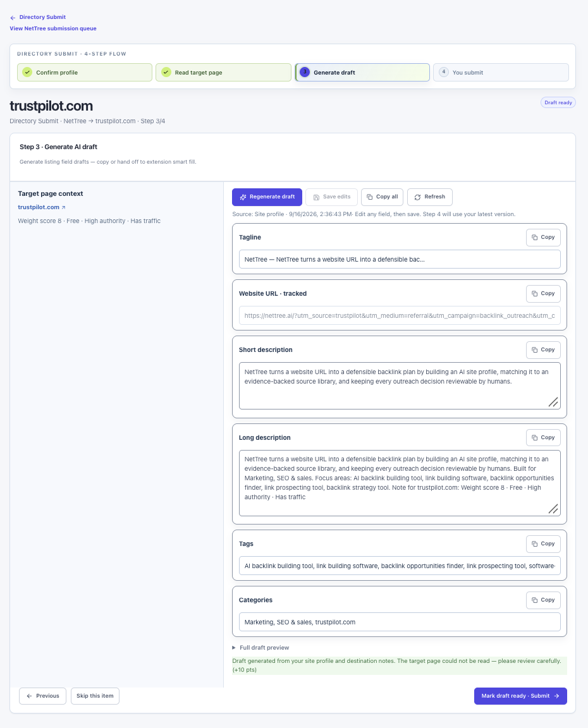Viewport: 588px width, 728px height.
Task: Select the Generate draft step
Action: click(362, 73)
